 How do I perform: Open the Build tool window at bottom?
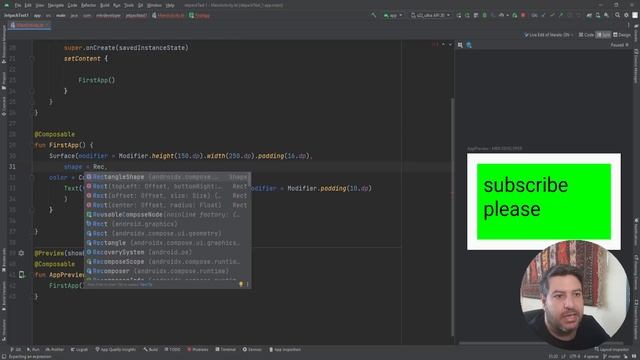click(x=151, y=349)
